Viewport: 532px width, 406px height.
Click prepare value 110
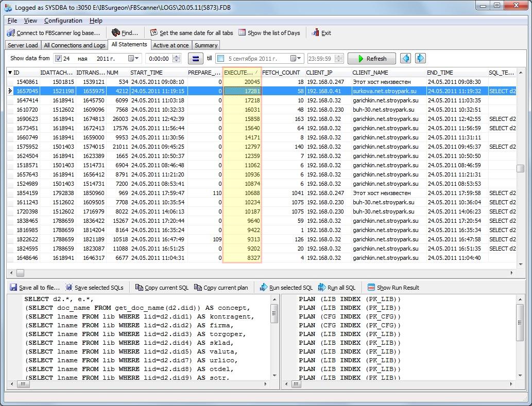[217, 193]
